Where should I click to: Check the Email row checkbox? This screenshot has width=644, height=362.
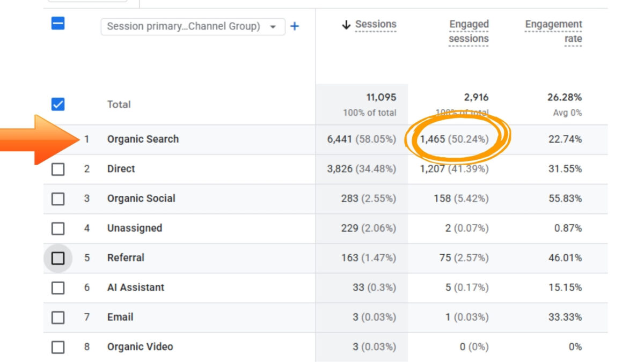[x=58, y=317]
